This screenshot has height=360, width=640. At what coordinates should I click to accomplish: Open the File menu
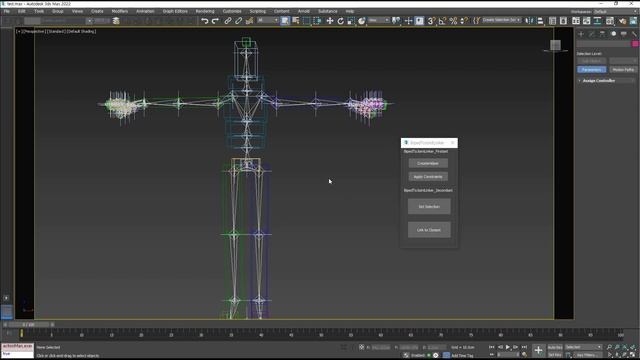pos(7,11)
